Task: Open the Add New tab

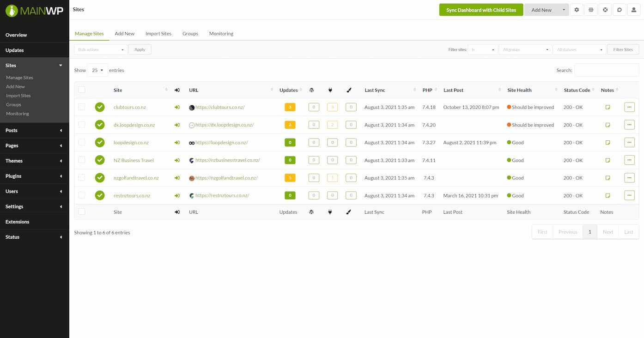Action: point(125,33)
